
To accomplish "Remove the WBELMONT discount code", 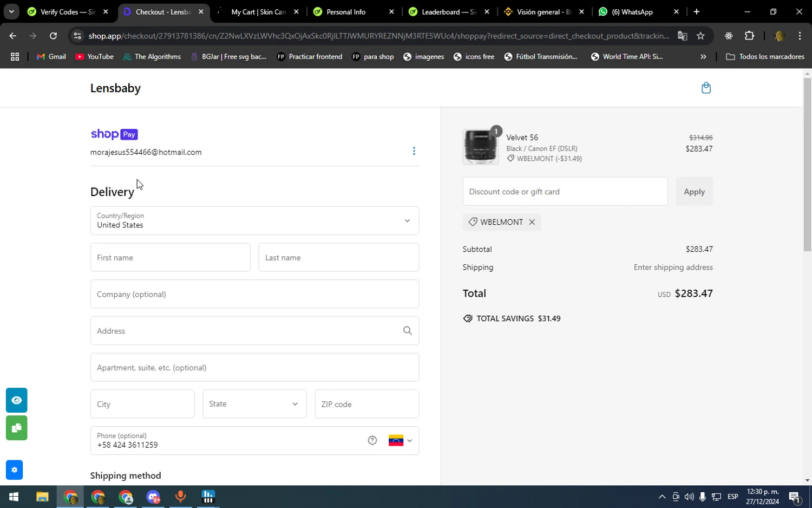I will pyautogui.click(x=532, y=222).
